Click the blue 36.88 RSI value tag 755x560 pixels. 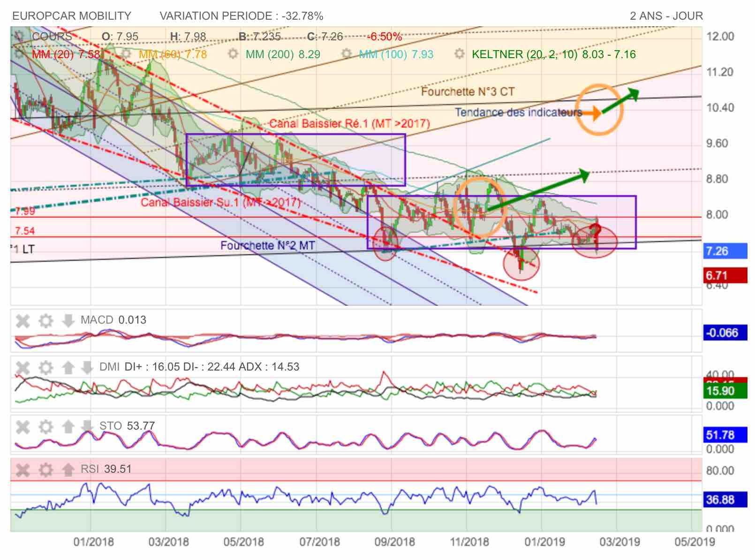point(725,500)
